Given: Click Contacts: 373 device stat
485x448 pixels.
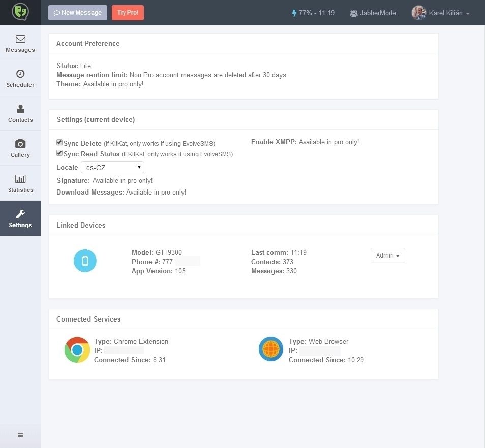Looking at the screenshot, I should pyautogui.click(x=272, y=262).
